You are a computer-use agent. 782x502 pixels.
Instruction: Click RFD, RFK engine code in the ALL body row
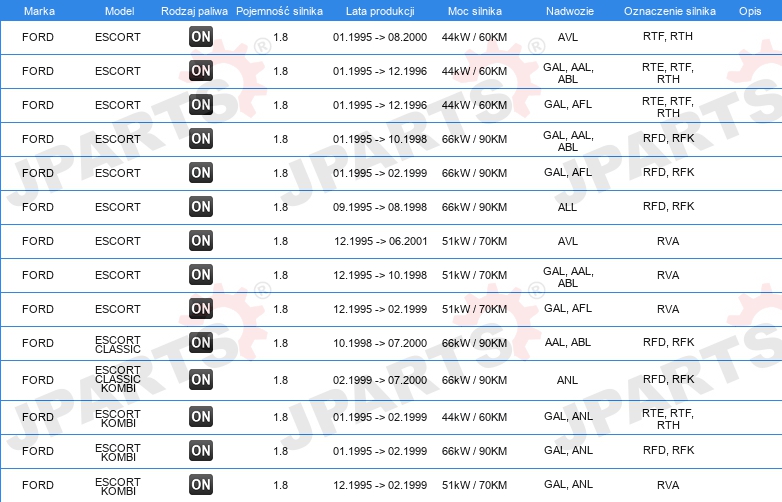click(x=668, y=206)
